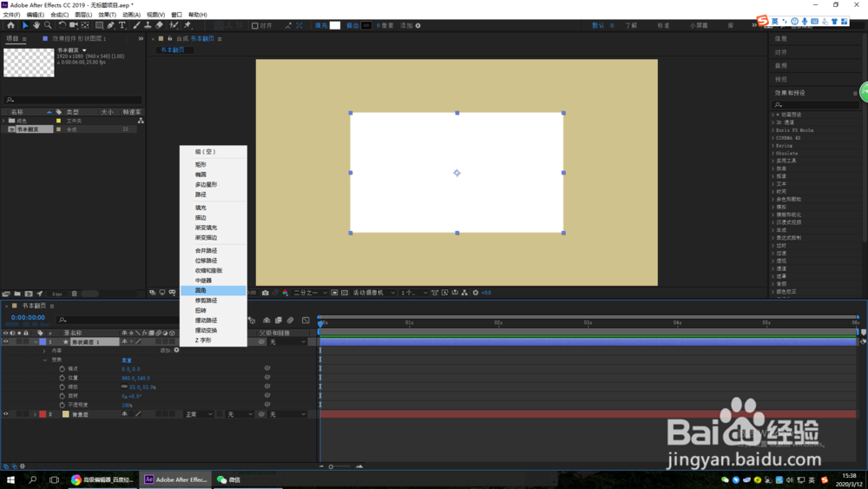
Task: Select the Camera tool
Action: click(73, 25)
